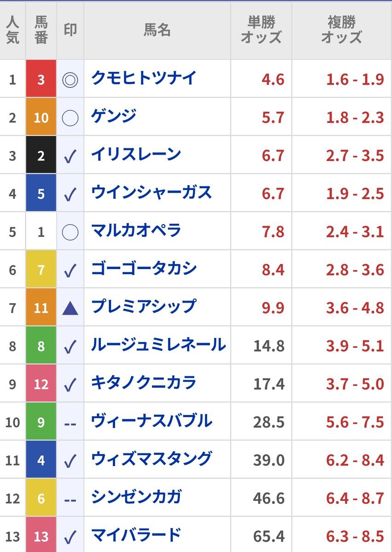Click the red number 3 badge
Image resolution: width=392 pixels, height=552 pixels.
[x=41, y=79]
